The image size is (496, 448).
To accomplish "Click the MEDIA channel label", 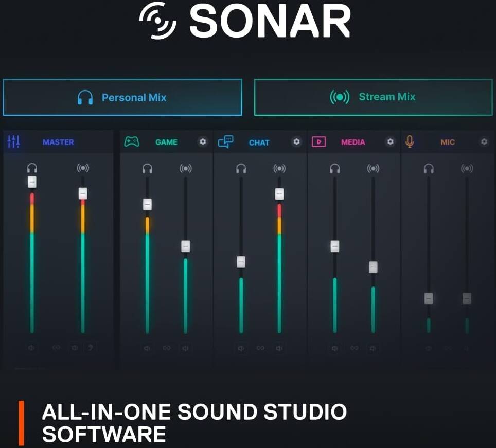I will click(353, 142).
